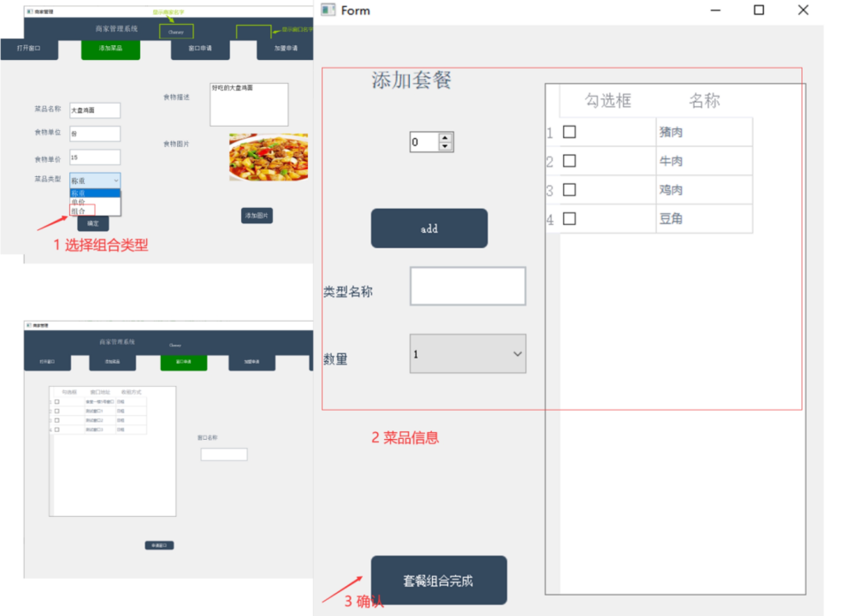
Task: Enable the 豆角 row checkbox
Action: (x=569, y=219)
